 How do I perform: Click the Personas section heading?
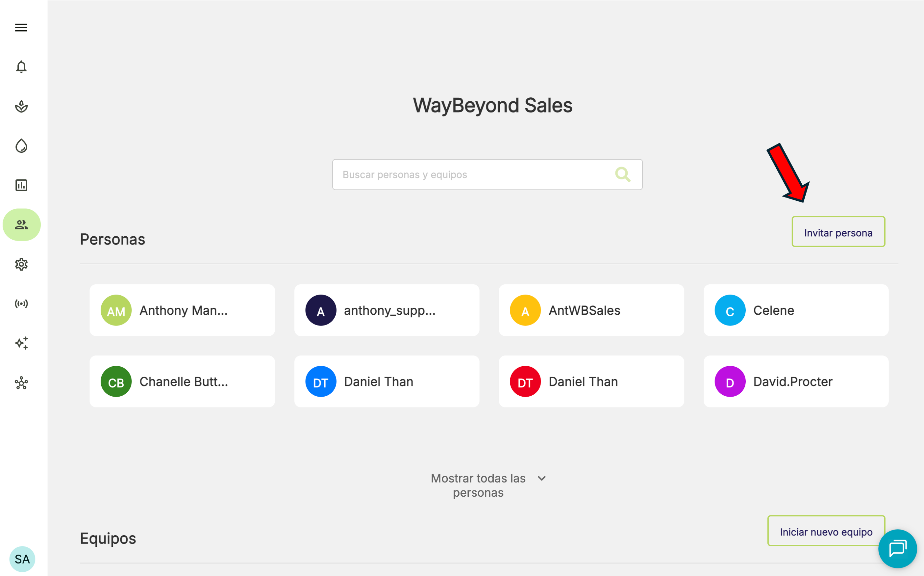click(113, 239)
